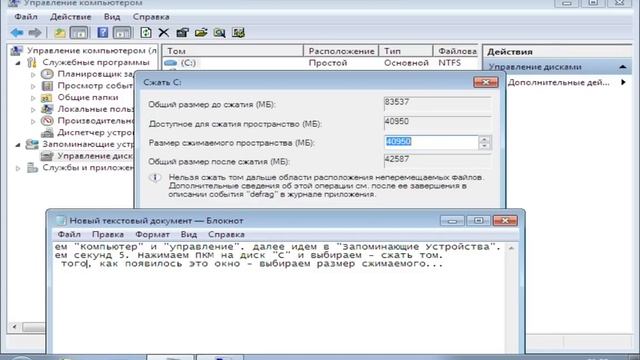Expand the Службы и приложения tree node
This screenshot has height=360, width=640.
18,168
